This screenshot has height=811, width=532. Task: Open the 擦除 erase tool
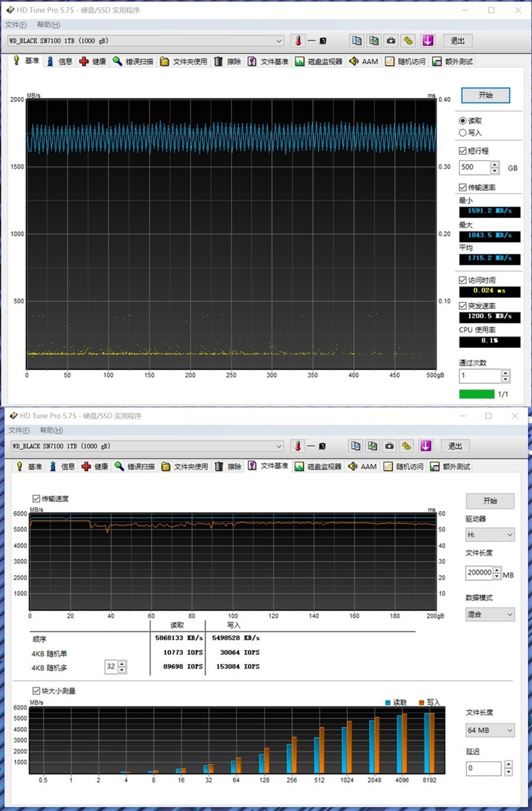tap(228, 61)
